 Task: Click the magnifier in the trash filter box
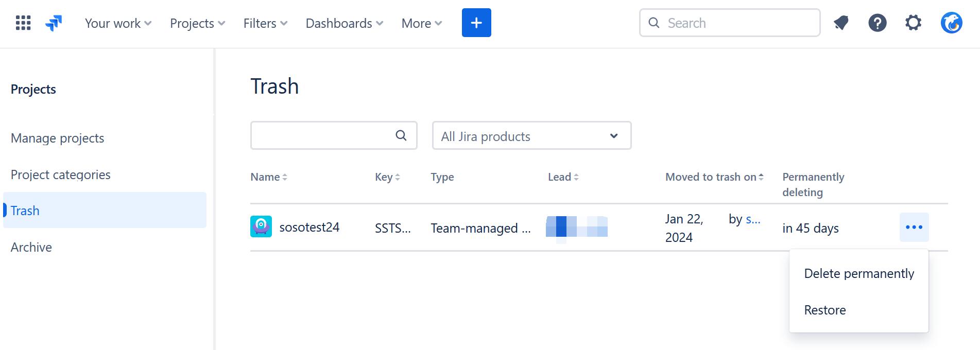click(x=401, y=135)
